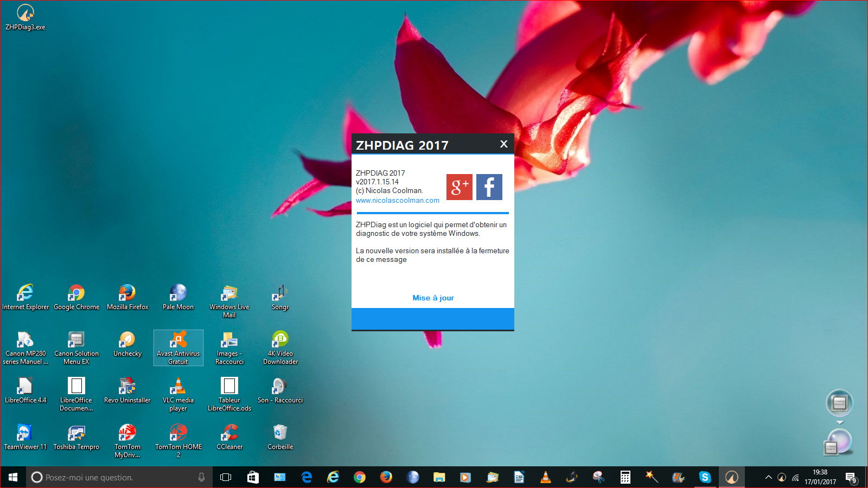
Task: Open Pale Moon from the taskbar
Action: [x=413, y=477]
